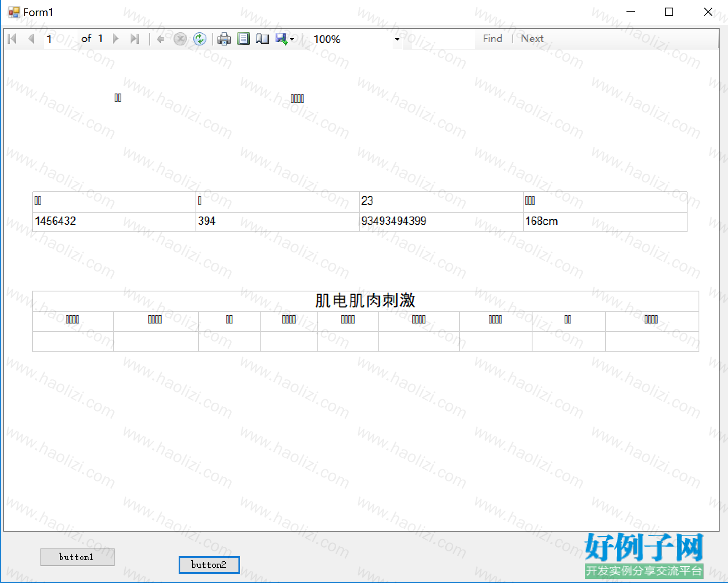The image size is (728, 583).
Task: Click the Next search link
Action: click(x=532, y=39)
